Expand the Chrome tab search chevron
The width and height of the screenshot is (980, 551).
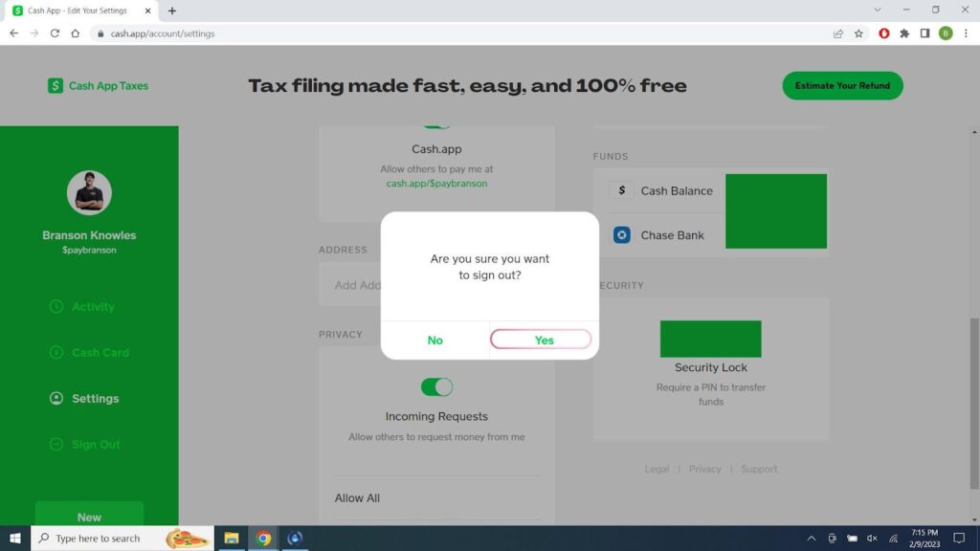878,11
